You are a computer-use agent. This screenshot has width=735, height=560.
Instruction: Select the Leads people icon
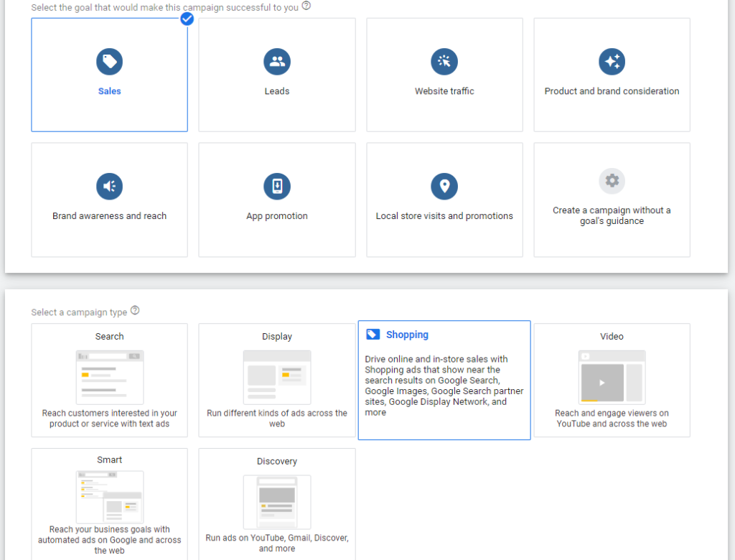pos(276,62)
